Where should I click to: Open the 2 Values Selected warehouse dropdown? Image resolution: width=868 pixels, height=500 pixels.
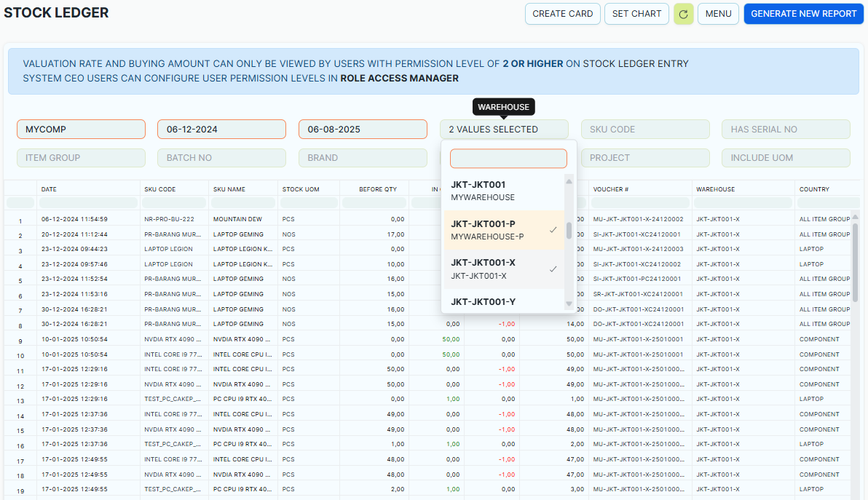[x=505, y=130]
